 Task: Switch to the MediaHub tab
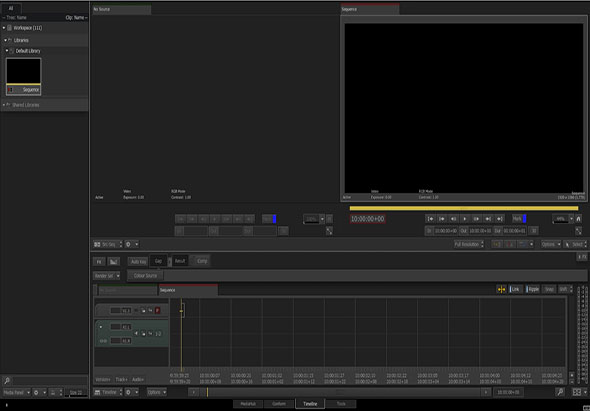point(248,403)
